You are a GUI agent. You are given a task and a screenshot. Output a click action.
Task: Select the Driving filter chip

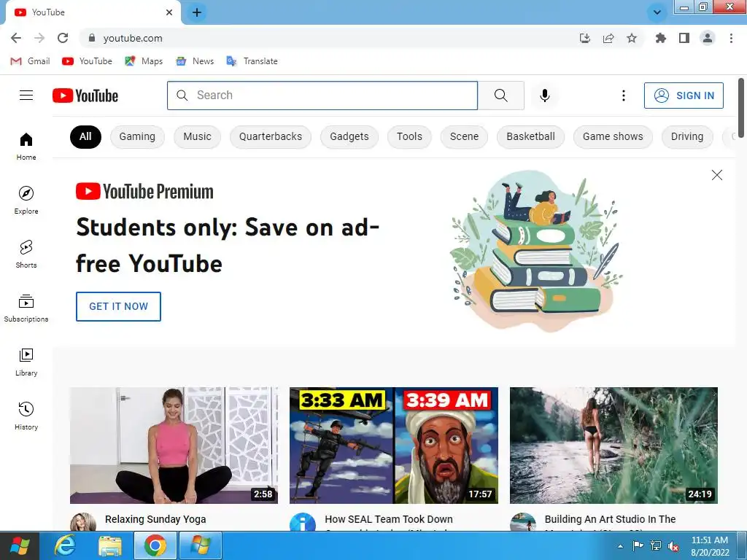(687, 136)
